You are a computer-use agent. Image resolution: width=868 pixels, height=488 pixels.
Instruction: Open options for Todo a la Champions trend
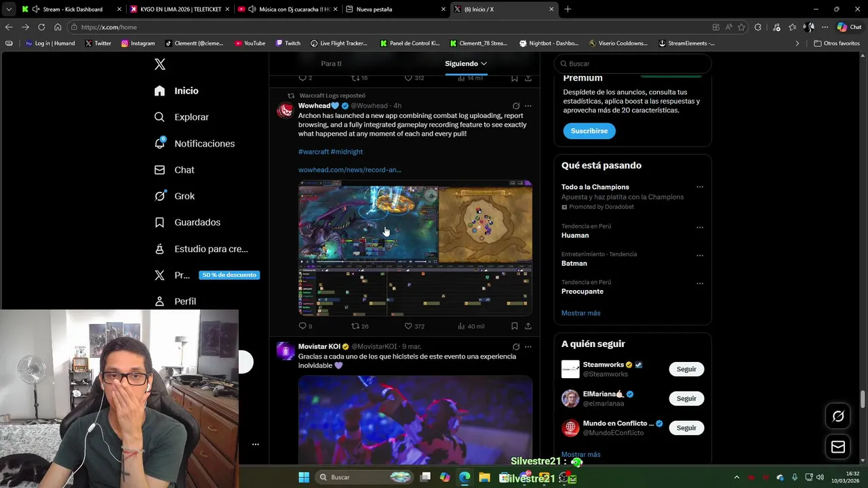tap(700, 187)
